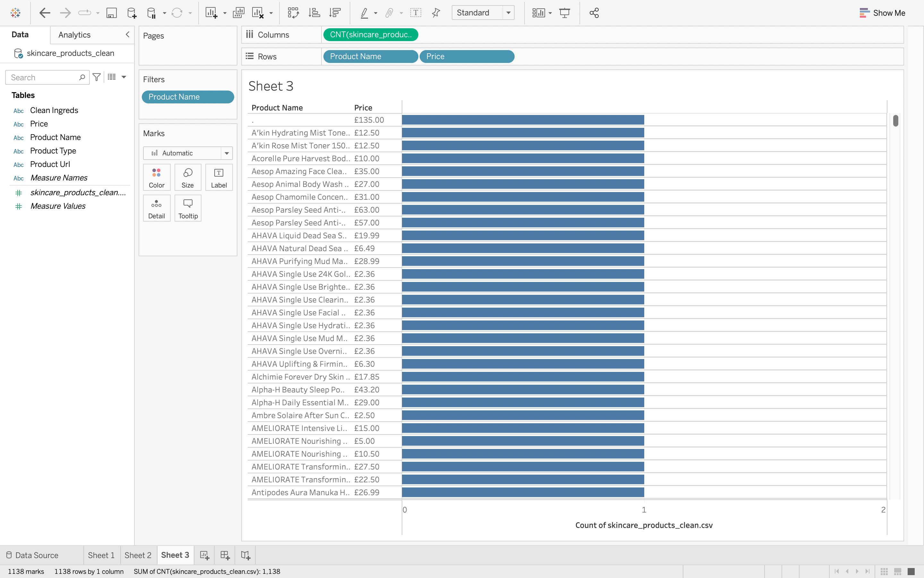Select the Product Type field

(x=53, y=151)
